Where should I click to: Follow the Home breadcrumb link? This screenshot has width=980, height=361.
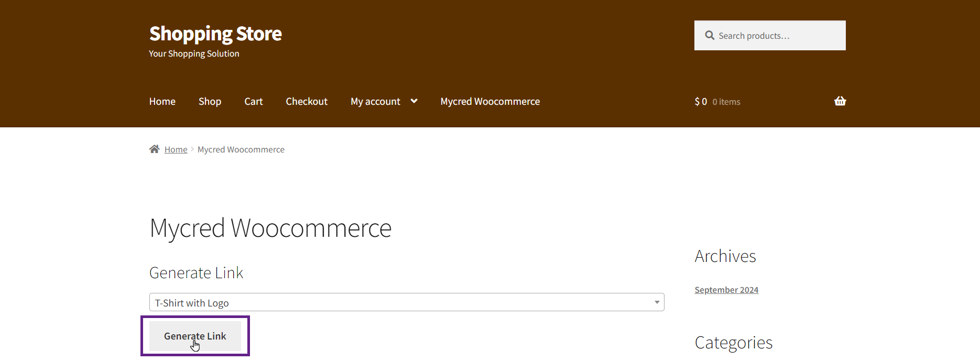click(176, 150)
